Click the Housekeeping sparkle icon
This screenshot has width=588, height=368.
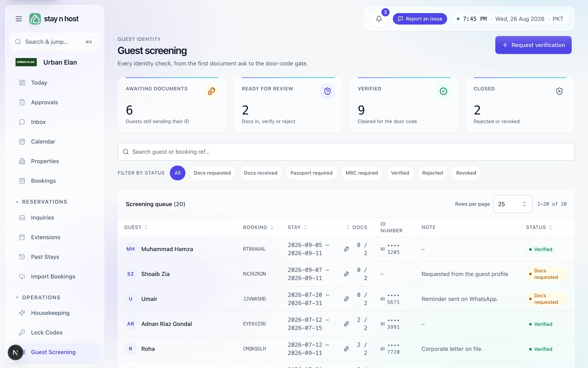22,313
